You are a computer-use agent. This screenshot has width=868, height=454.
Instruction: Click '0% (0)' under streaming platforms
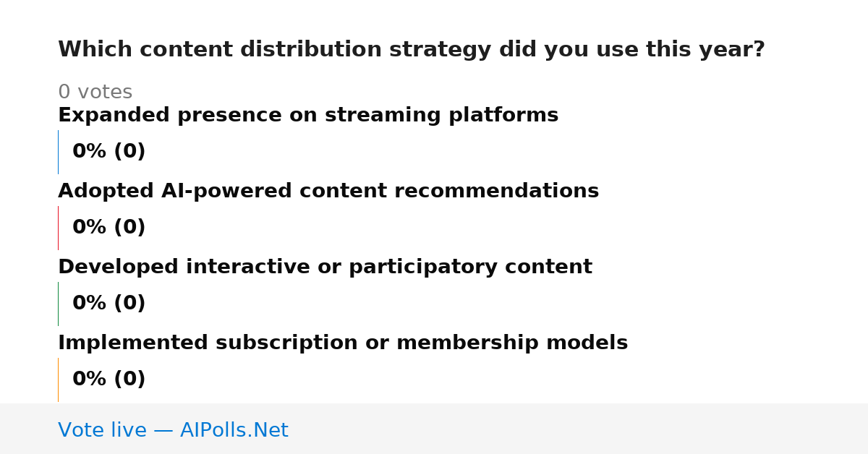(109, 152)
